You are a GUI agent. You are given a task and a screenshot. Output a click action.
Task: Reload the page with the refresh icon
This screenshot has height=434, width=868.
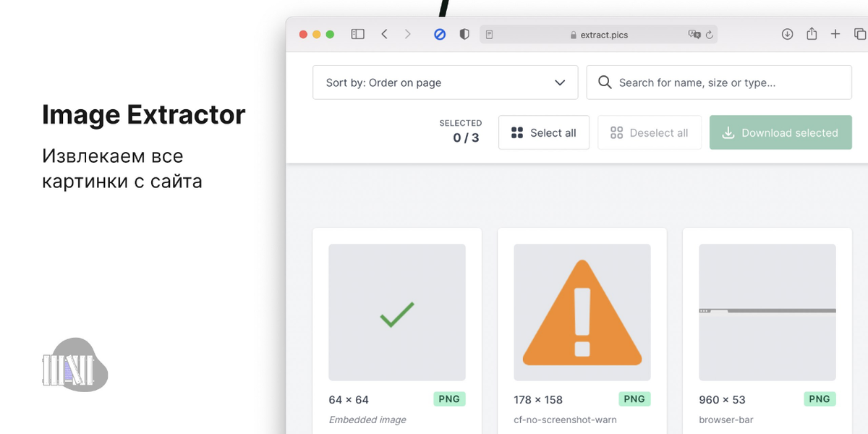[710, 34]
